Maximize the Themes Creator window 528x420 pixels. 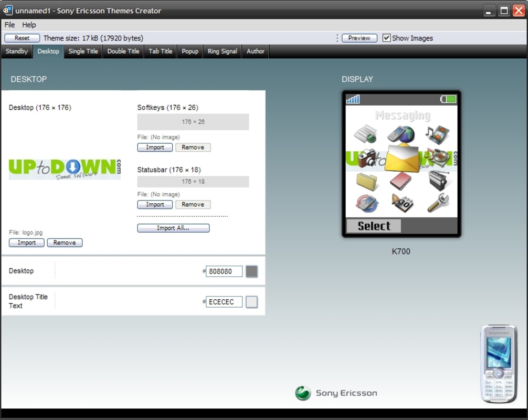click(504, 11)
